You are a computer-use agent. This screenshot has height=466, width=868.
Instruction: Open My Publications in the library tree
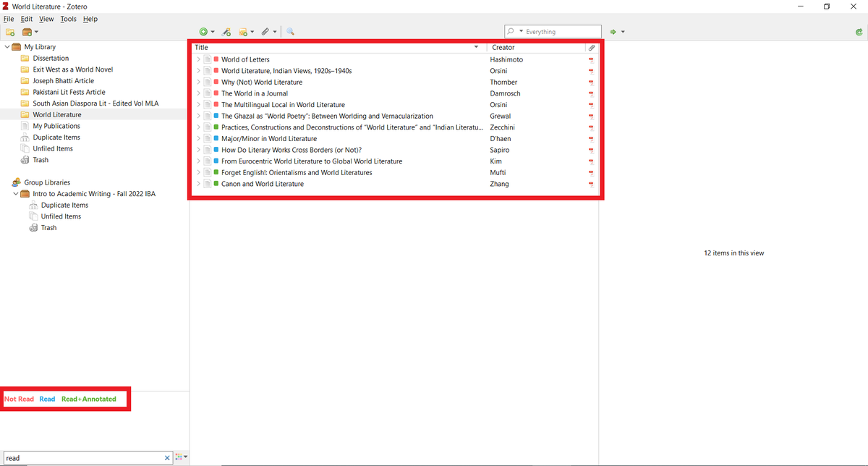(56, 126)
